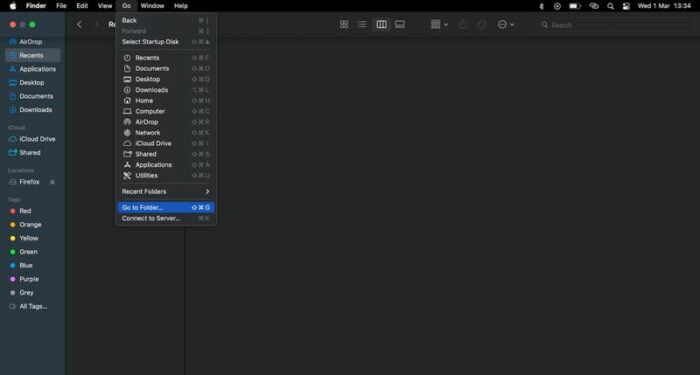The height and width of the screenshot is (375, 700).
Task: Open the group-by dropdown in toolbar
Action: pyautogui.click(x=439, y=25)
